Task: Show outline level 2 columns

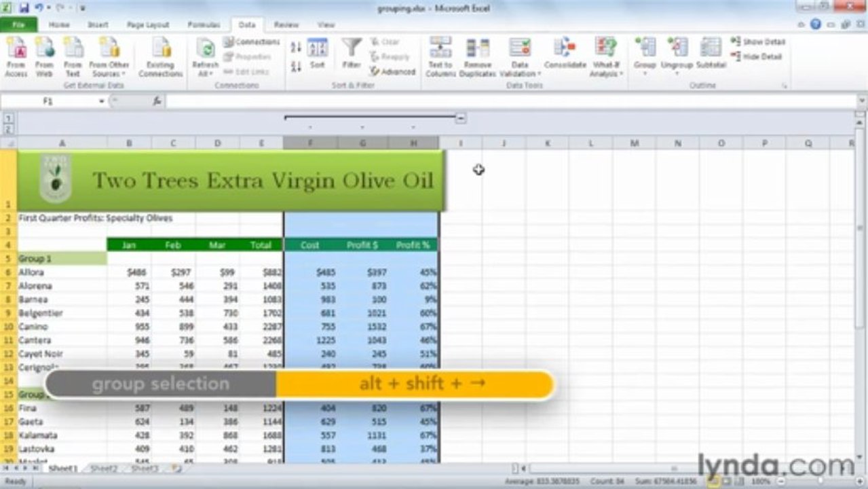Action: (8, 128)
